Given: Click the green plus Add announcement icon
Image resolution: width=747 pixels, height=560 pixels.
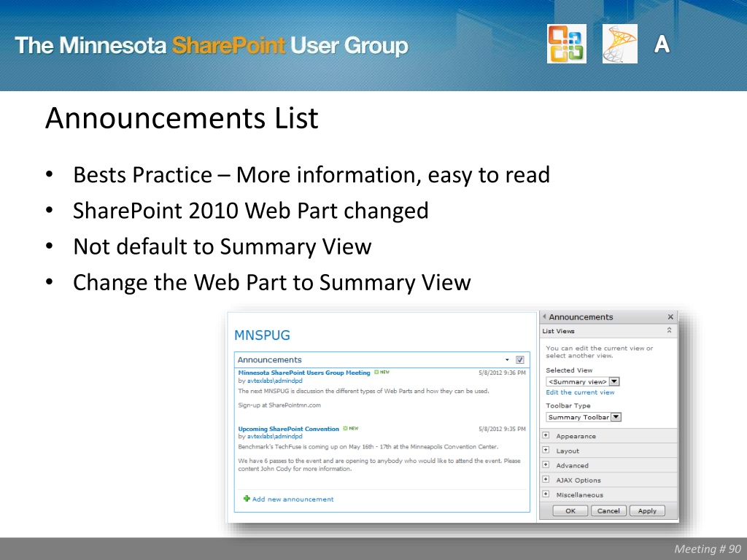Looking at the screenshot, I should [x=247, y=499].
